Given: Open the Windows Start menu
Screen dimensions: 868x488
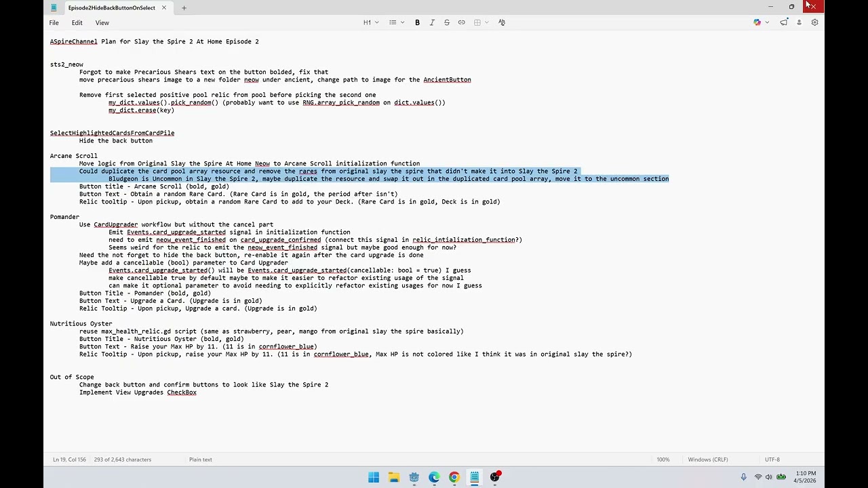Looking at the screenshot, I should 374,477.
